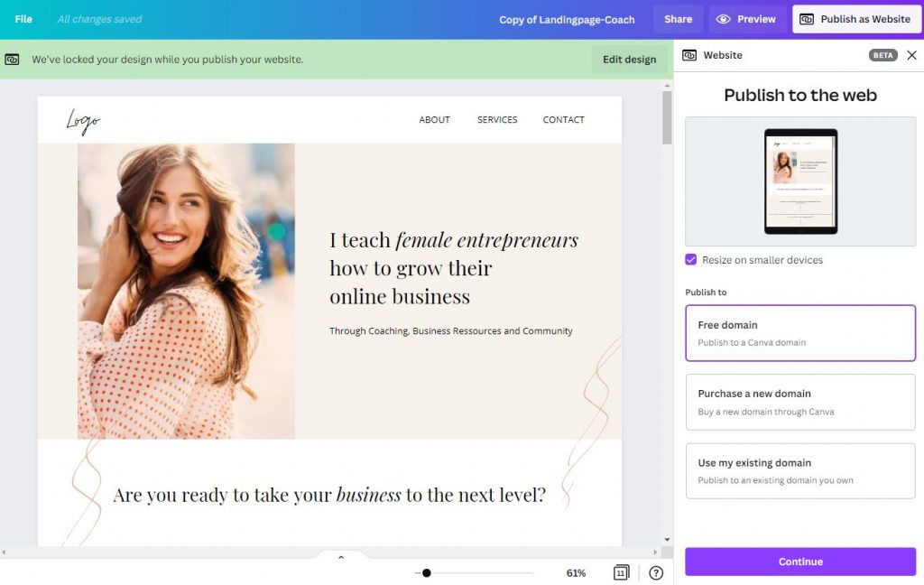Expand the bottom panel using the up chevron
The width and height of the screenshot is (924, 585).
(x=340, y=557)
